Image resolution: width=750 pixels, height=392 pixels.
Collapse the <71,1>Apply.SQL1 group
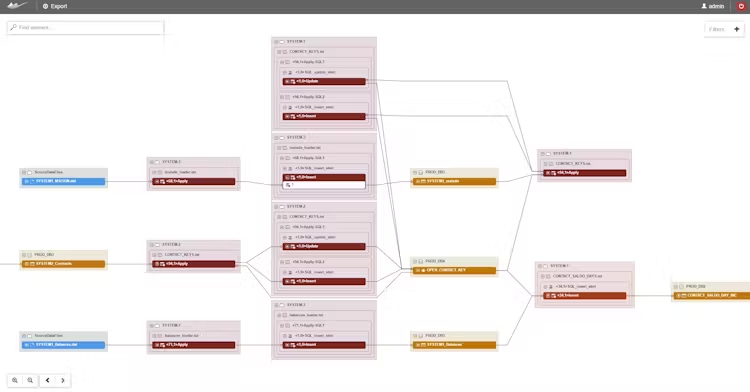(x=282, y=326)
